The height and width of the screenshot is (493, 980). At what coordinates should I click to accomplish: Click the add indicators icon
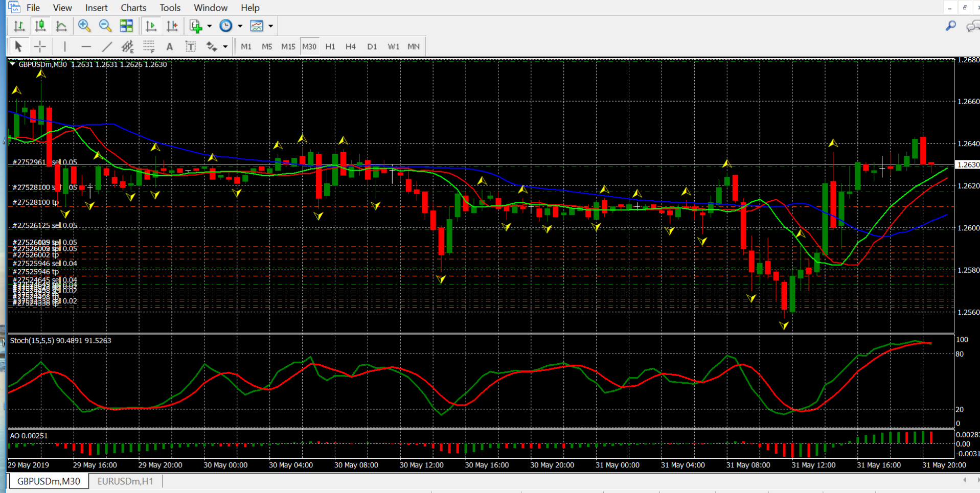pyautogui.click(x=196, y=26)
